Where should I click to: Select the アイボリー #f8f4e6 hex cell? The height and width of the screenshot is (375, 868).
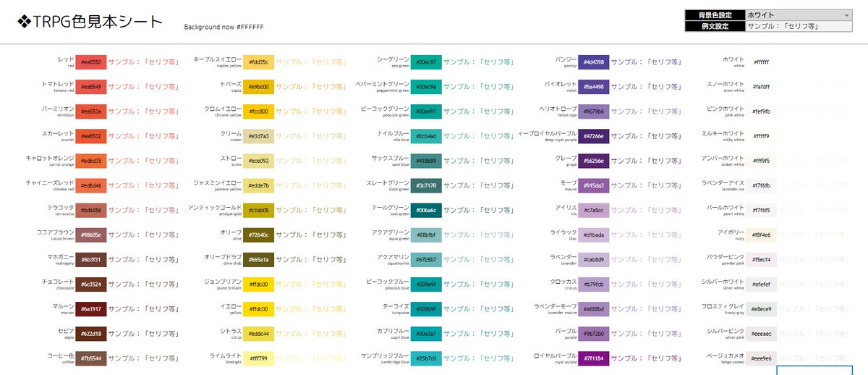point(762,235)
